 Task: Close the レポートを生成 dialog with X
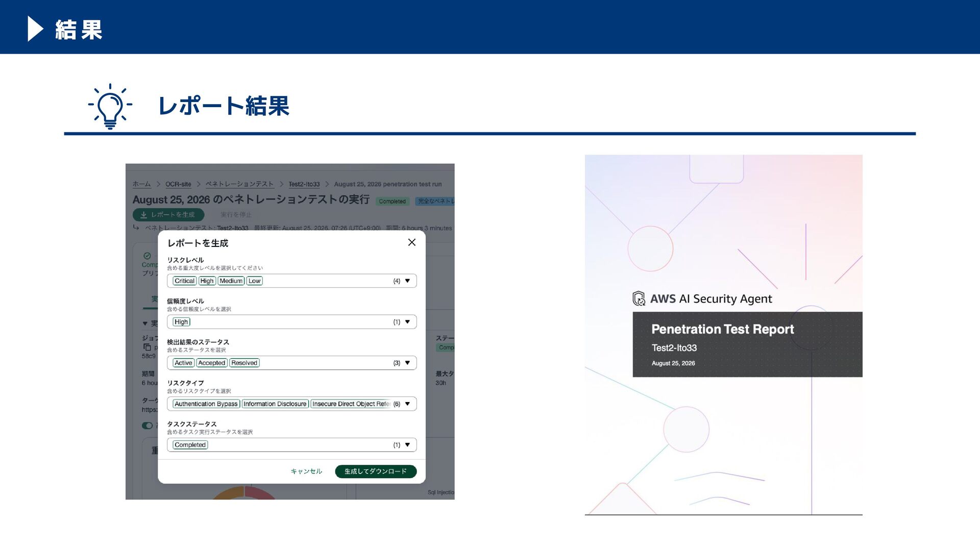pyautogui.click(x=412, y=242)
